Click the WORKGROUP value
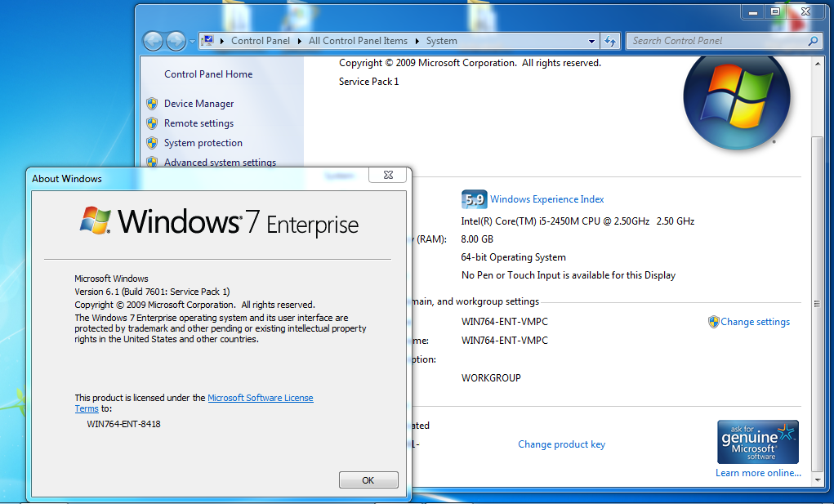The height and width of the screenshot is (504, 834). tap(491, 378)
